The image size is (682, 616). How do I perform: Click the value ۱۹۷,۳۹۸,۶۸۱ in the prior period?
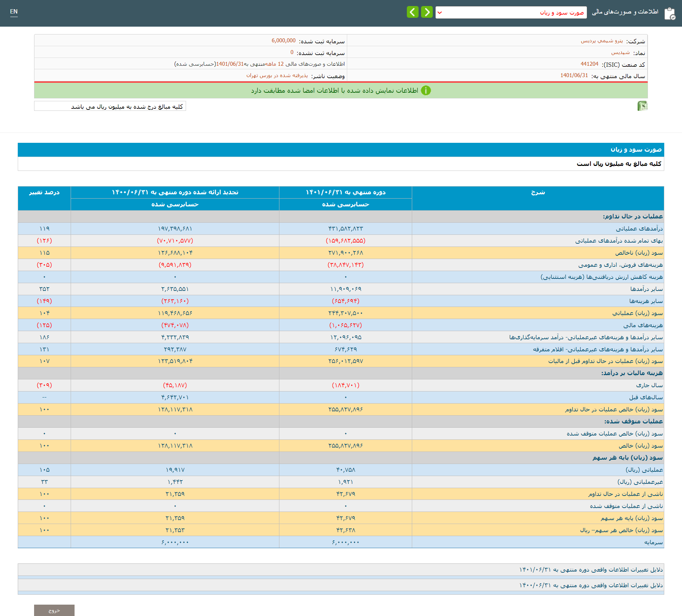(x=175, y=228)
